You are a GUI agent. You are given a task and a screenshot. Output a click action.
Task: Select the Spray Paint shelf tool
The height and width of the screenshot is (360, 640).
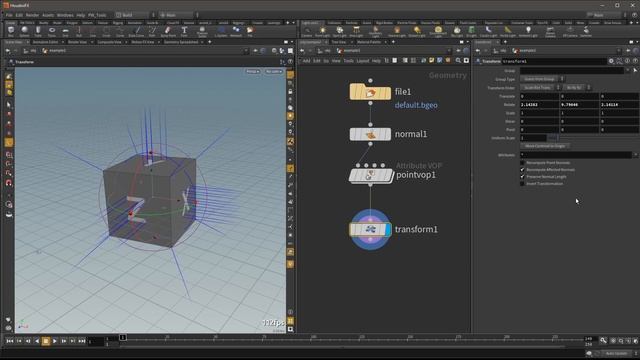(168, 31)
